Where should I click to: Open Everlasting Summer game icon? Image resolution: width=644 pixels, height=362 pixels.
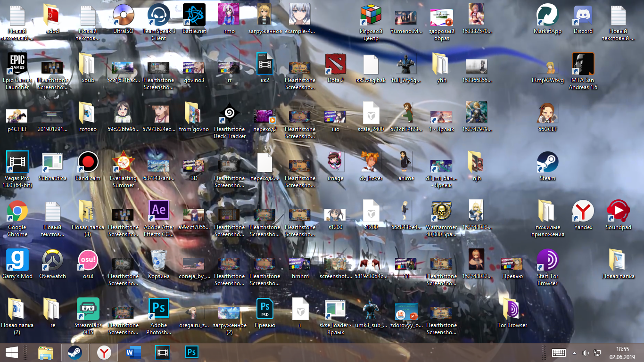coord(124,163)
